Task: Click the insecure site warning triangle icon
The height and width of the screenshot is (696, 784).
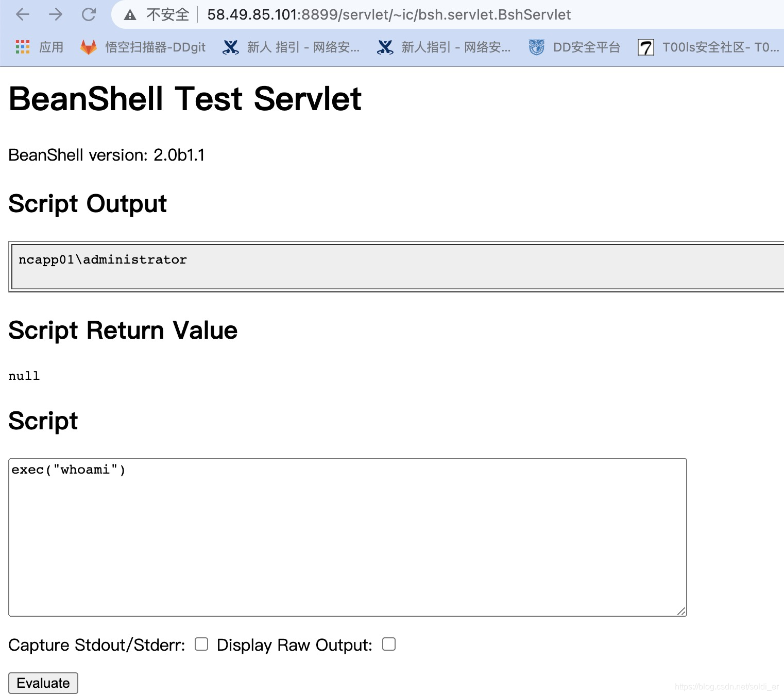Action: pyautogui.click(x=130, y=15)
